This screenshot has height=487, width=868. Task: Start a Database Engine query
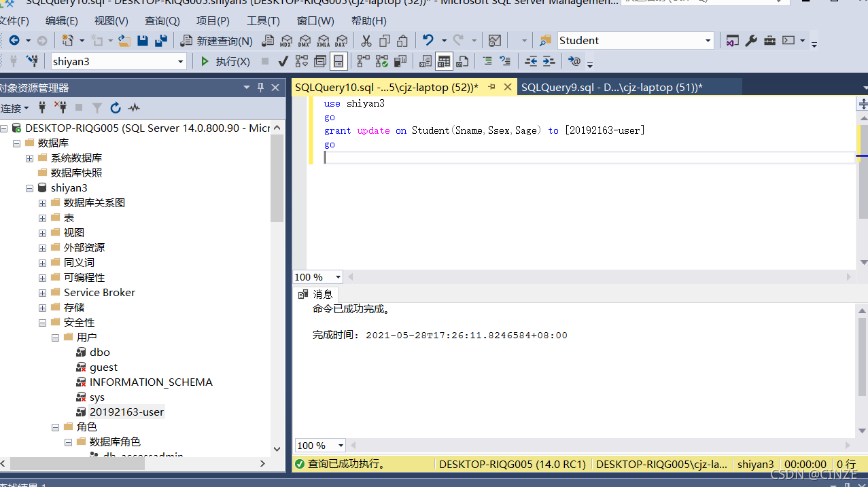[268, 41]
